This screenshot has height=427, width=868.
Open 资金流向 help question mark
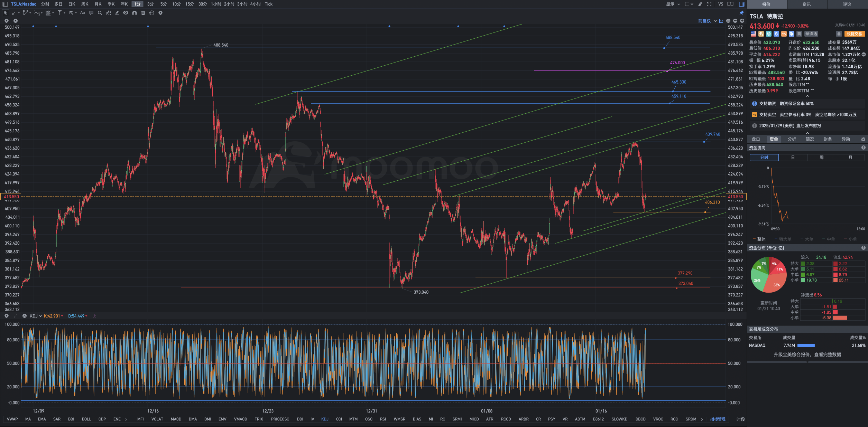(863, 148)
